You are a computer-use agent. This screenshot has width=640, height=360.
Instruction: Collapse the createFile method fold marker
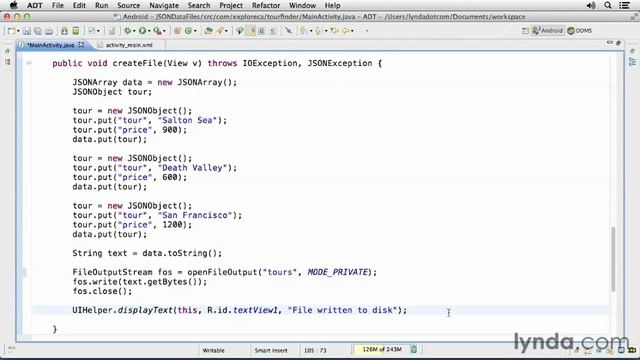click(x=29, y=63)
